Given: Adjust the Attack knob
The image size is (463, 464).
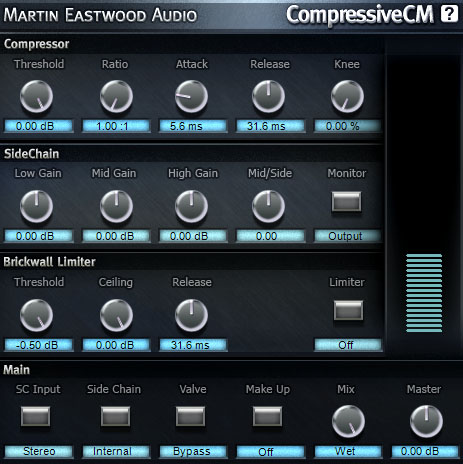Looking at the screenshot, I should [x=192, y=96].
